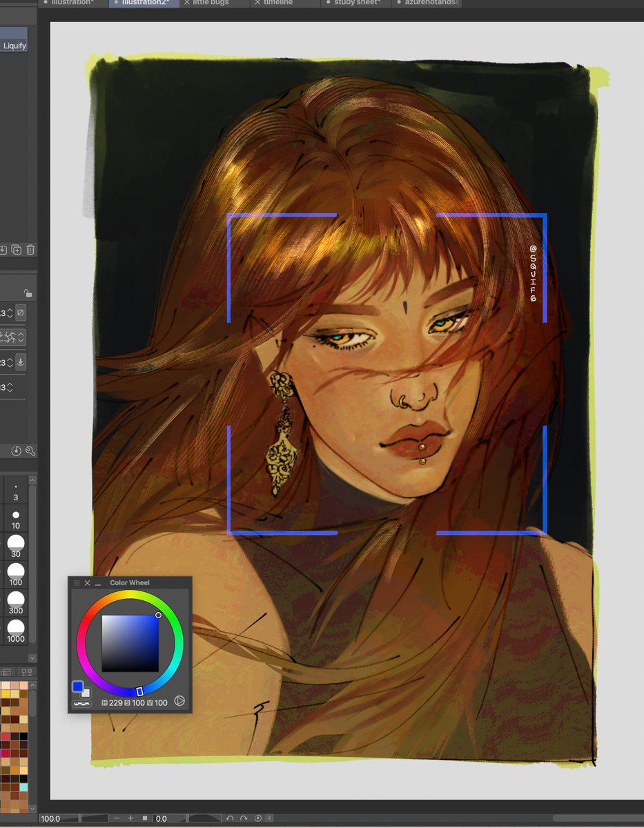Adjust the first tool property value stepper
Image resolution: width=644 pixels, height=828 pixels.
coord(10,313)
